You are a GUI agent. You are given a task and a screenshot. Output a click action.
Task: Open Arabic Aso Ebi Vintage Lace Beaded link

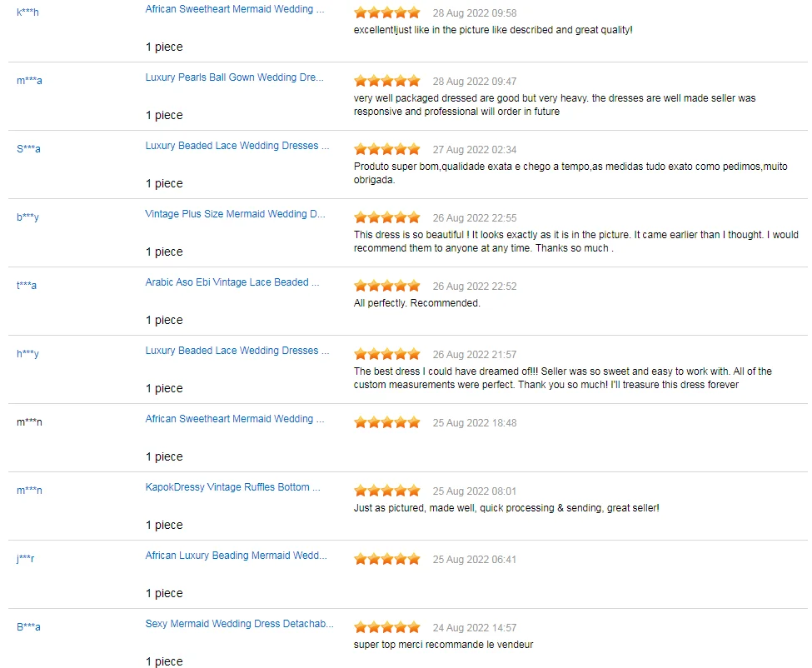pos(232,282)
